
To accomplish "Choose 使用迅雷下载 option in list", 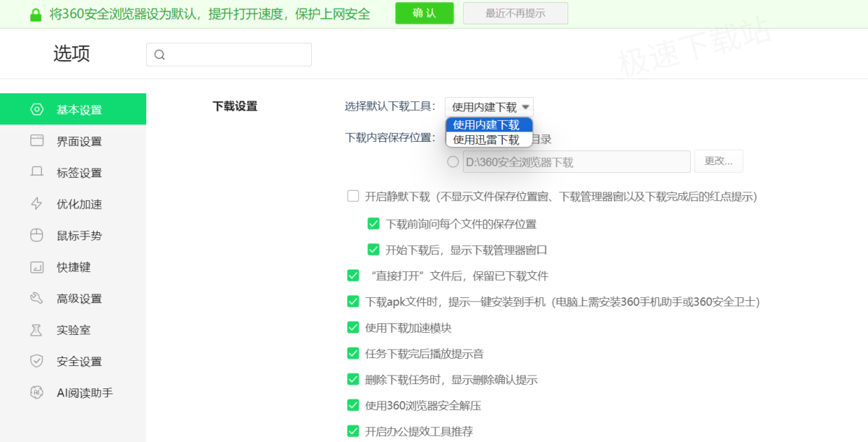I will click(489, 140).
